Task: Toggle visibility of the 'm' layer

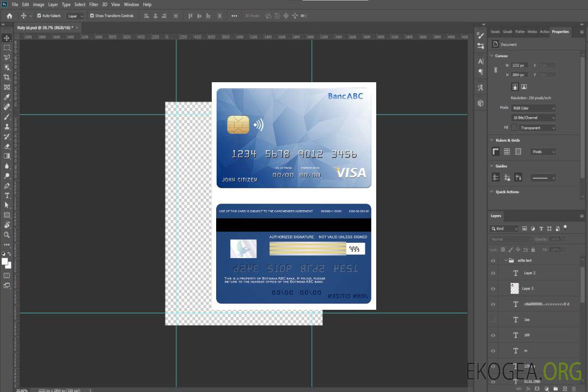Action: [493, 351]
